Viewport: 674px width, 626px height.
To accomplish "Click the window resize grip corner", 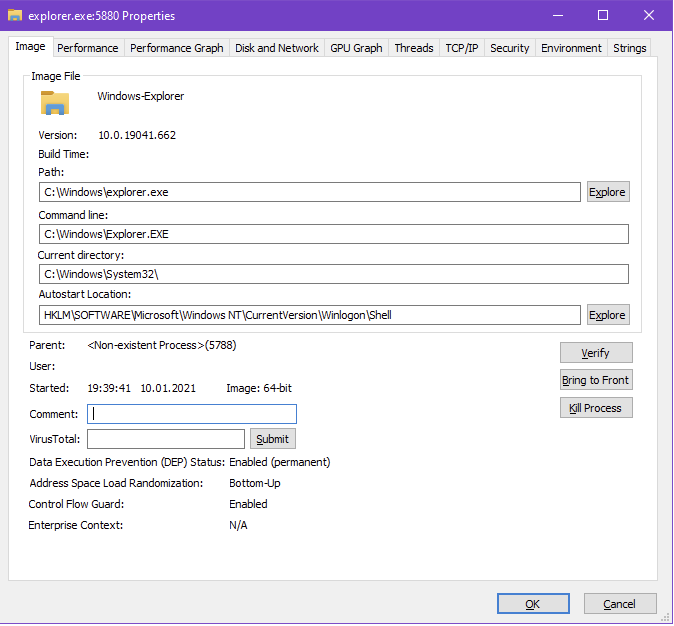I will coord(667,618).
